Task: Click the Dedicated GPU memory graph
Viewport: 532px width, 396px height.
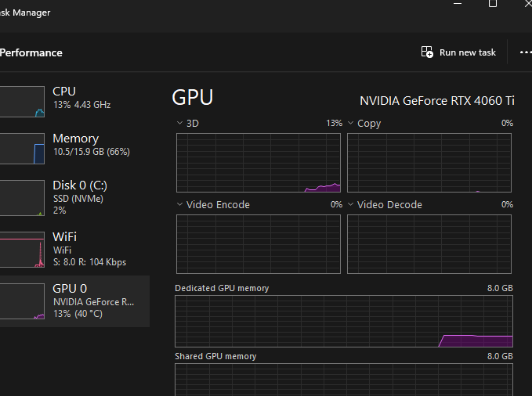Action: (344, 322)
